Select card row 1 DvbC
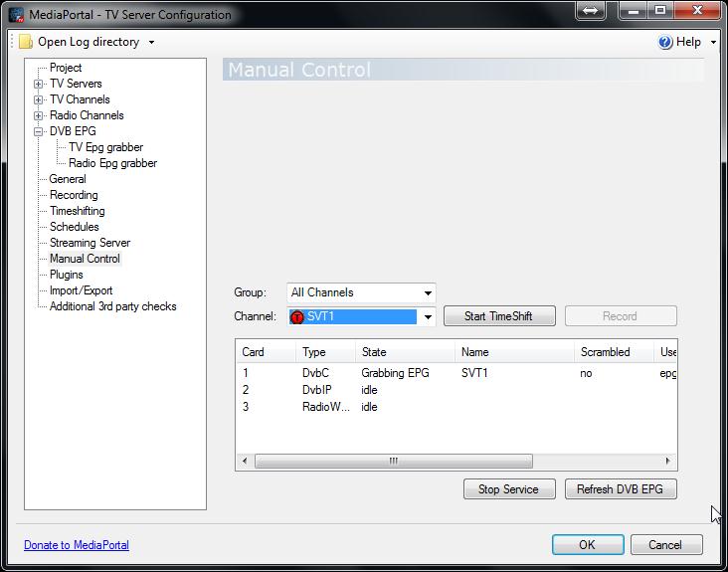This screenshot has width=728, height=572. pos(456,373)
